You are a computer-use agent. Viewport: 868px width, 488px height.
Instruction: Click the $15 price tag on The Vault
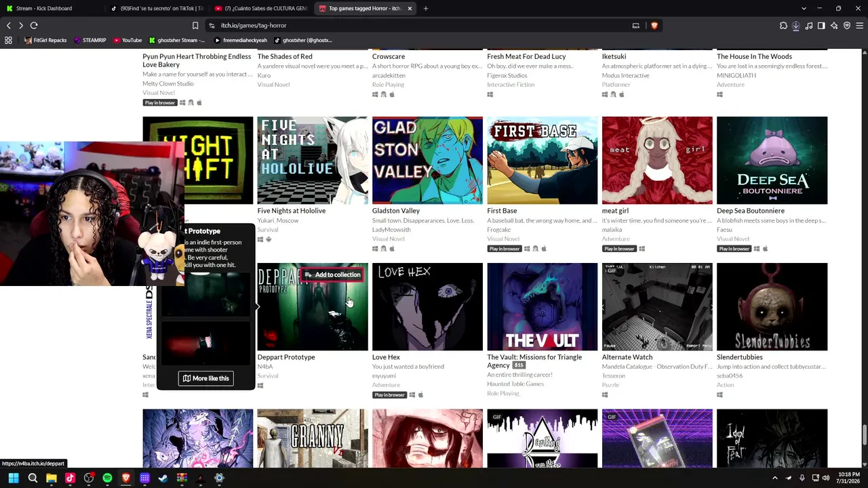[x=519, y=365]
